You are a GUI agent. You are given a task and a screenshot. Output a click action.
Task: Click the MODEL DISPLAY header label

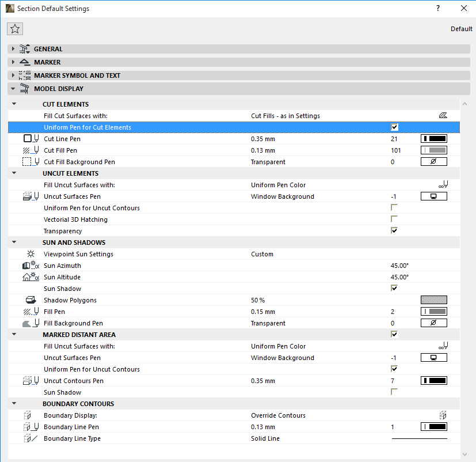(59, 89)
